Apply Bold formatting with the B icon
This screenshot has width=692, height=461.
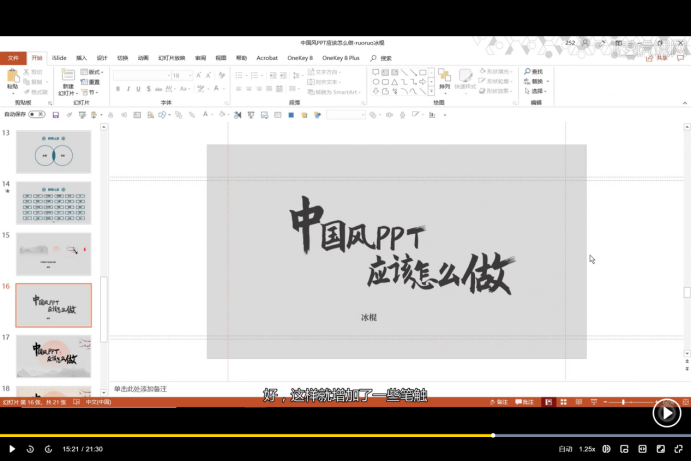tap(118, 89)
